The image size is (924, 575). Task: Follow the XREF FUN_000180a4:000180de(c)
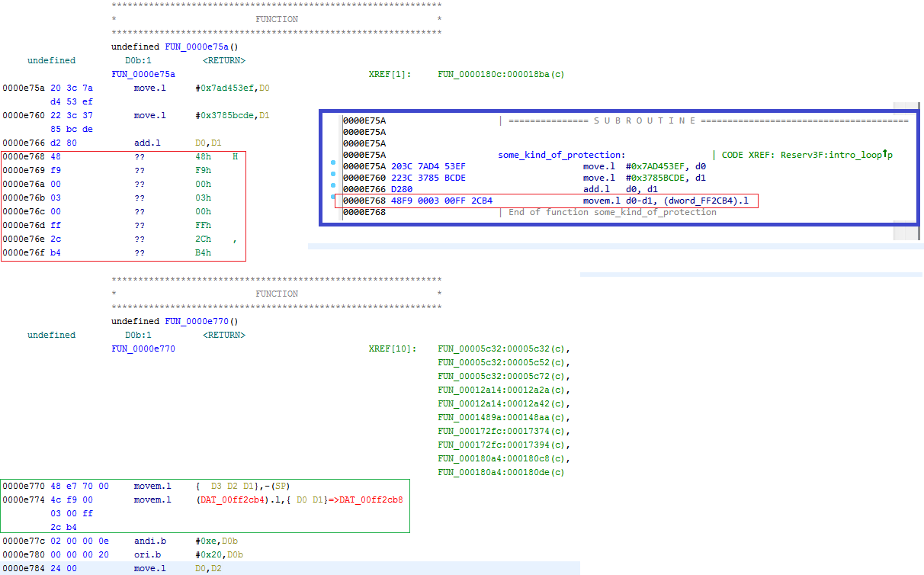[501, 472]
